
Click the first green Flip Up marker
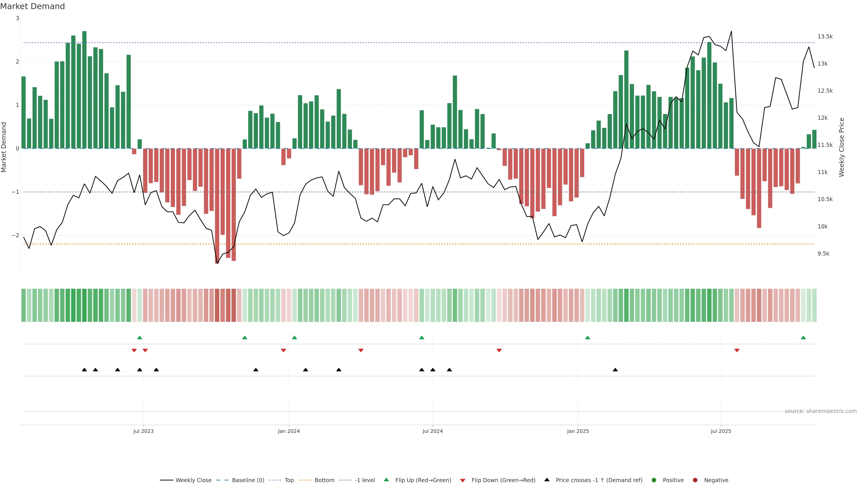(140, 338)
